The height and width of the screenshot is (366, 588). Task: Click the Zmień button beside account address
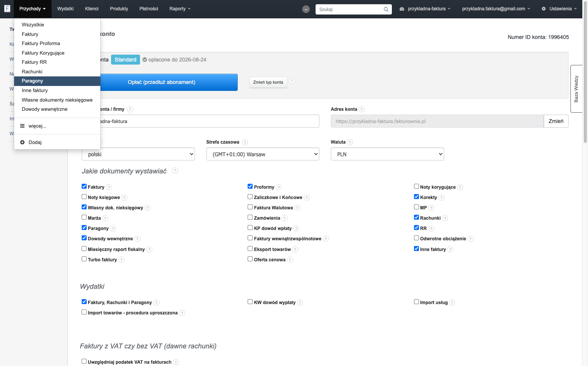tap(556, 121)
